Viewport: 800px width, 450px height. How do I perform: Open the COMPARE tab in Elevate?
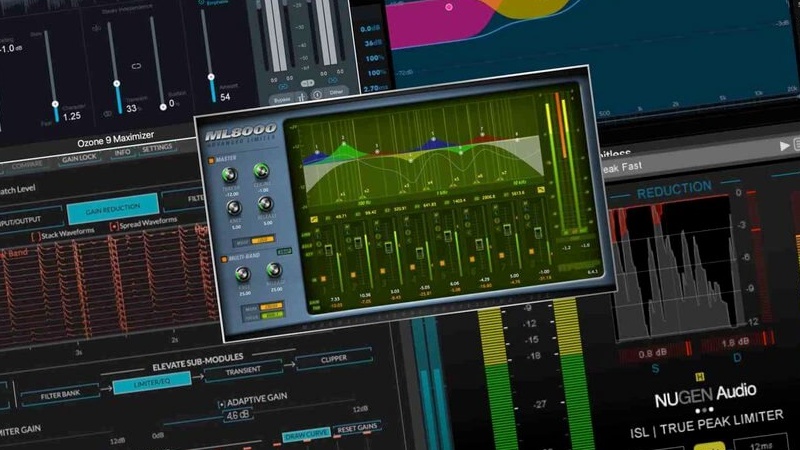click(27, 165)
